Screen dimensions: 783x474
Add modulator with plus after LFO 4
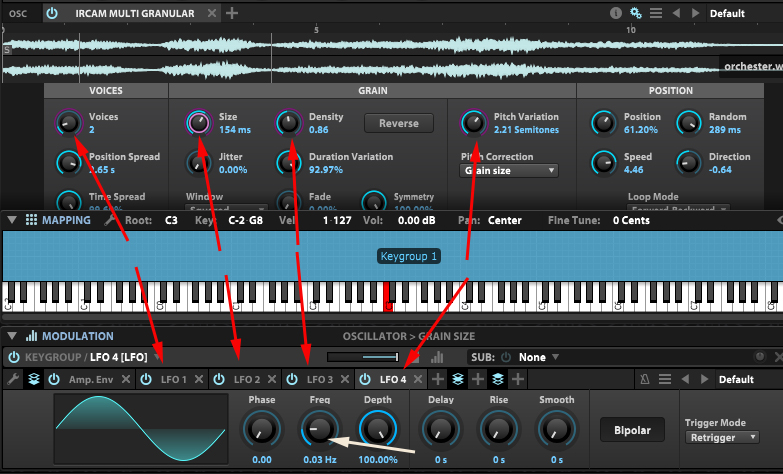pos(438,380)
